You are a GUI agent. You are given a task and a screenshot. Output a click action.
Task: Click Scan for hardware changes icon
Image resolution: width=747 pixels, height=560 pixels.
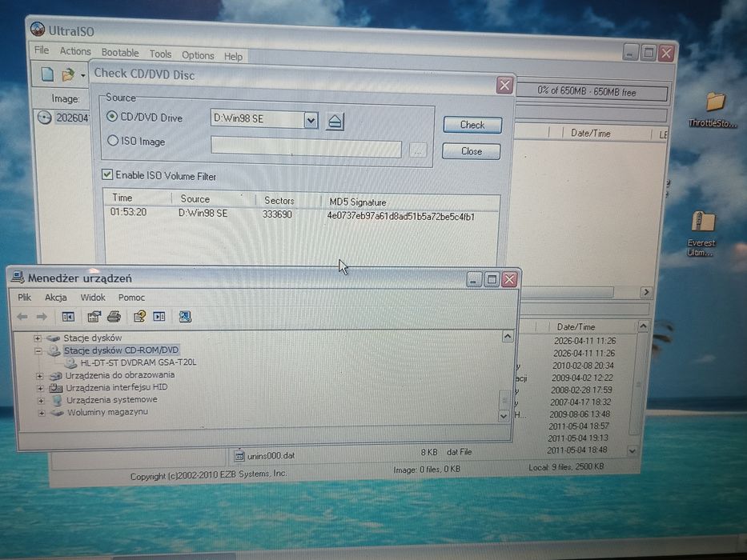185,317
